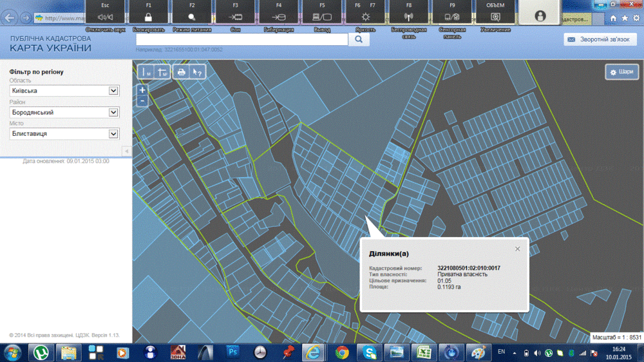Select the distance measurement tool
Viewport: 644px width, 362px height.
pyautogui.click(x=147, y=72)
